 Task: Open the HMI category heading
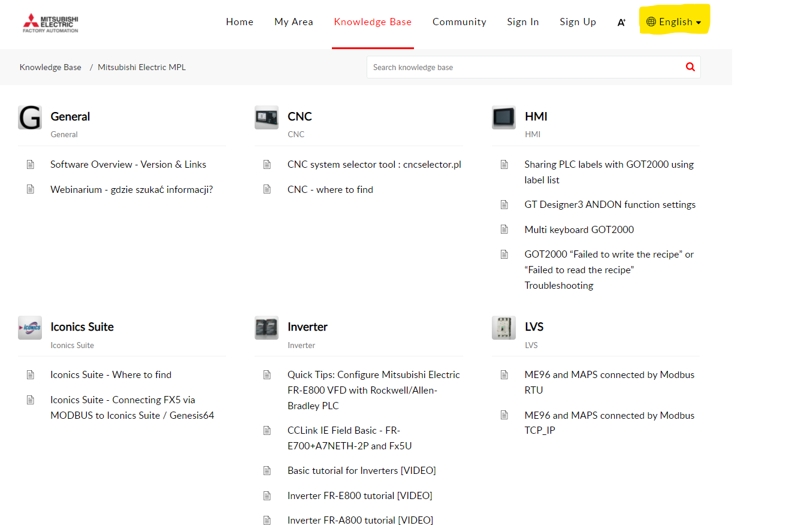pos(536,117)
